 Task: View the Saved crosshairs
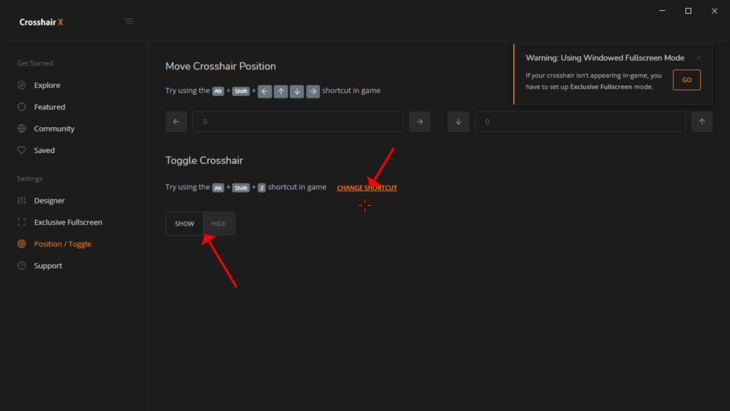(44, 150)
